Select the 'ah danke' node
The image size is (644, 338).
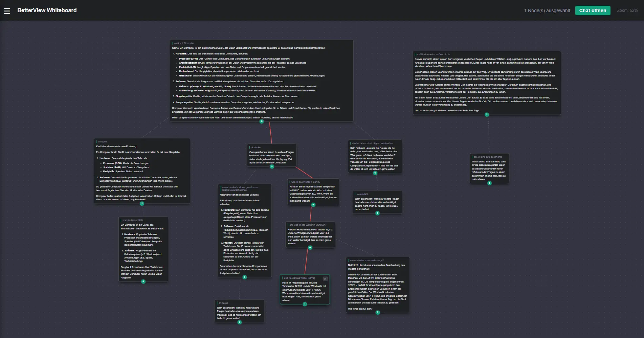(239, 311)
